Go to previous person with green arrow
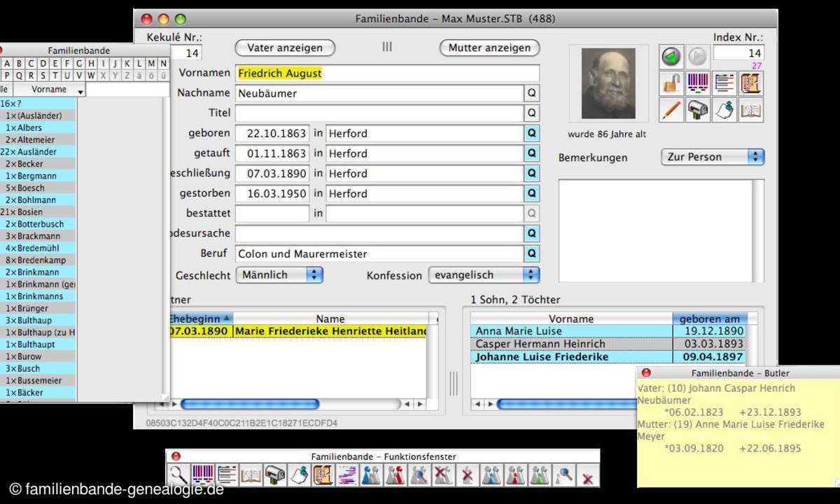 point(671,57)
